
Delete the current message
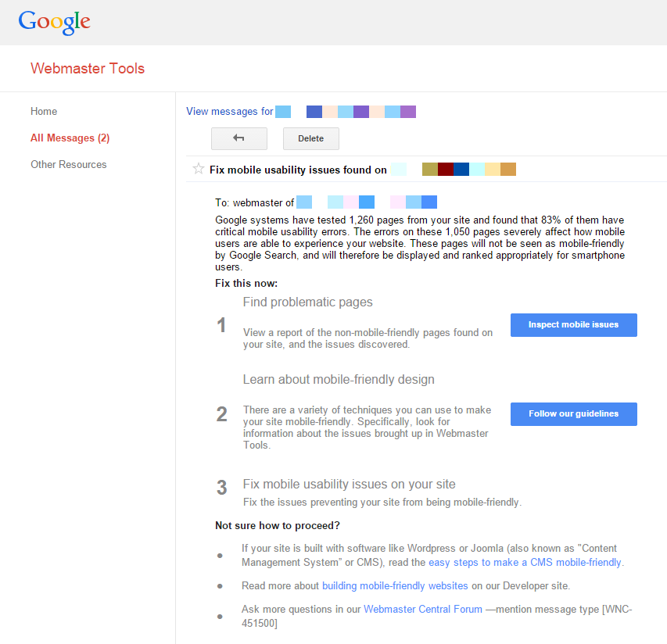(311, 138)
